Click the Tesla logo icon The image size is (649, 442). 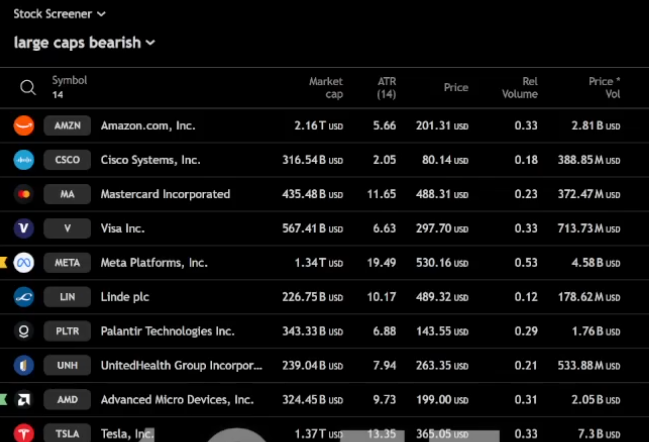point(24,433)
